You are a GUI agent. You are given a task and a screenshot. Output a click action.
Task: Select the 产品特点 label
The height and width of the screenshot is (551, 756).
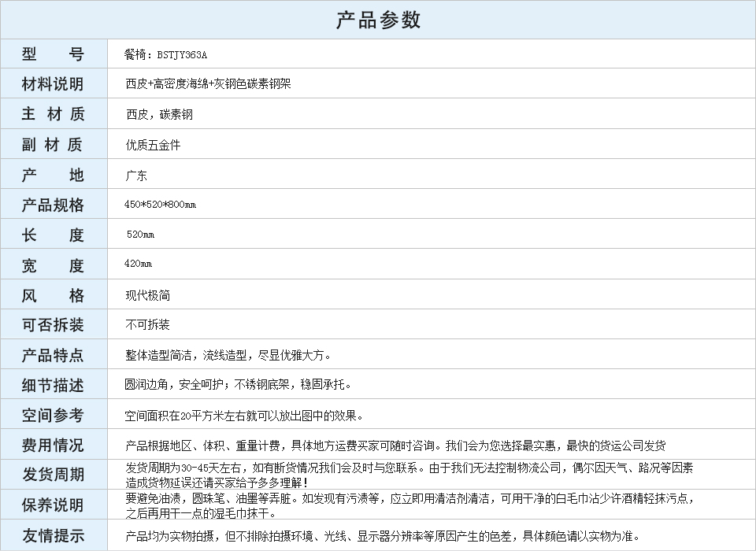(x=53, y=355)
